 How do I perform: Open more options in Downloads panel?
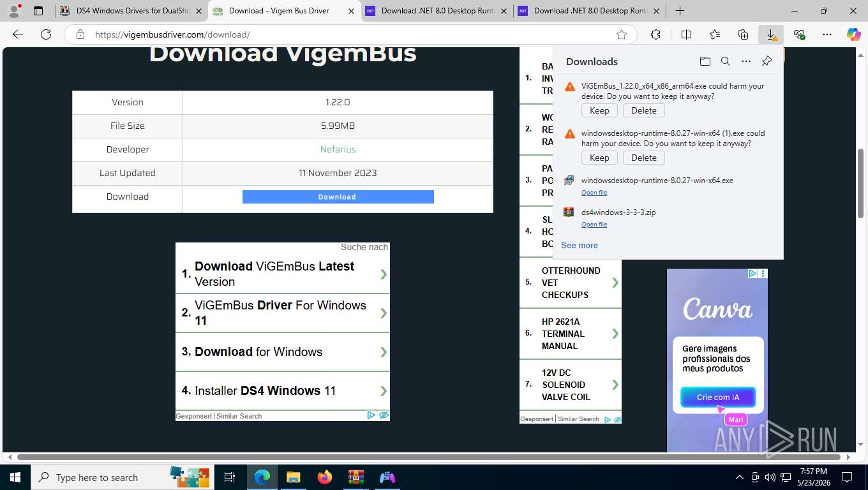coord(746,61)
